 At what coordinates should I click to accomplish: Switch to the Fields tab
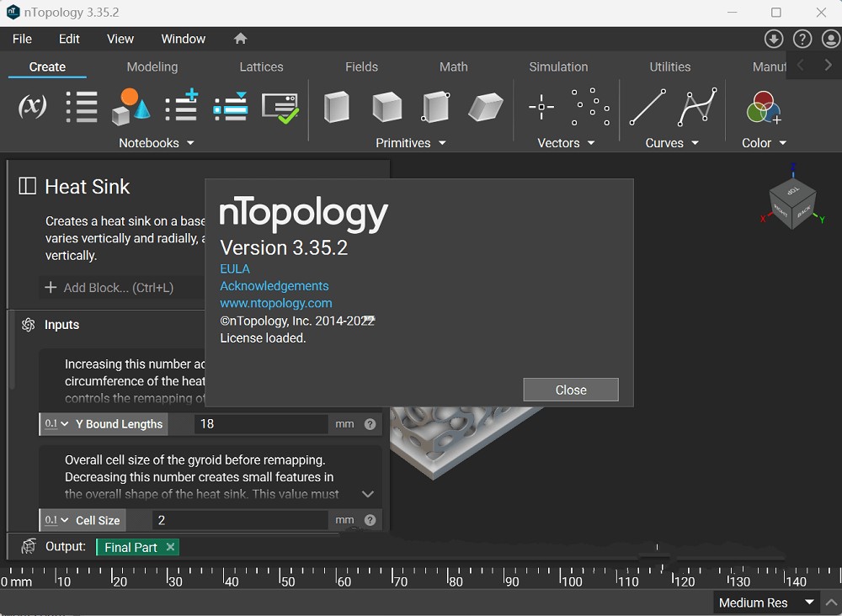tap(361, 66)
